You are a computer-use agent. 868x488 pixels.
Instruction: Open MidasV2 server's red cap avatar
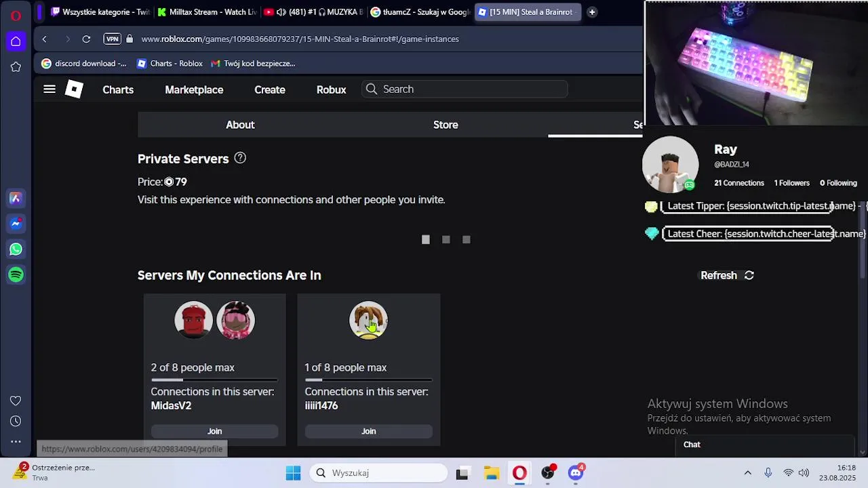coord(193,320)
